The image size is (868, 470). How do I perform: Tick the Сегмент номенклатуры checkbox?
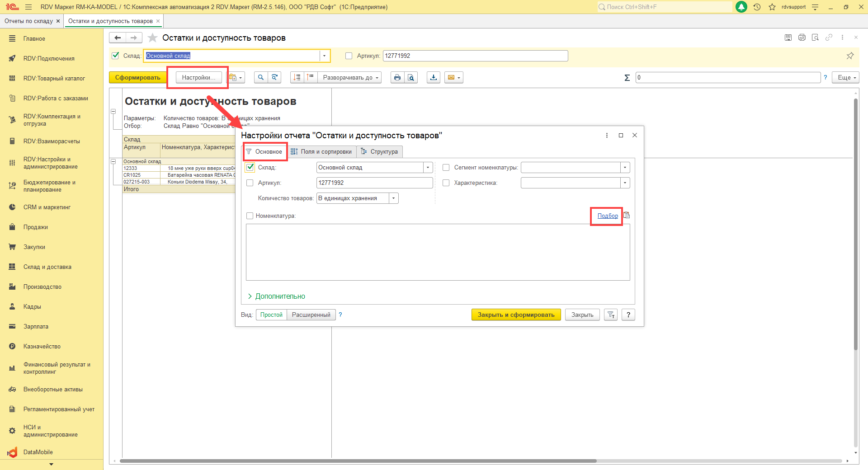(x=446, y=168)
